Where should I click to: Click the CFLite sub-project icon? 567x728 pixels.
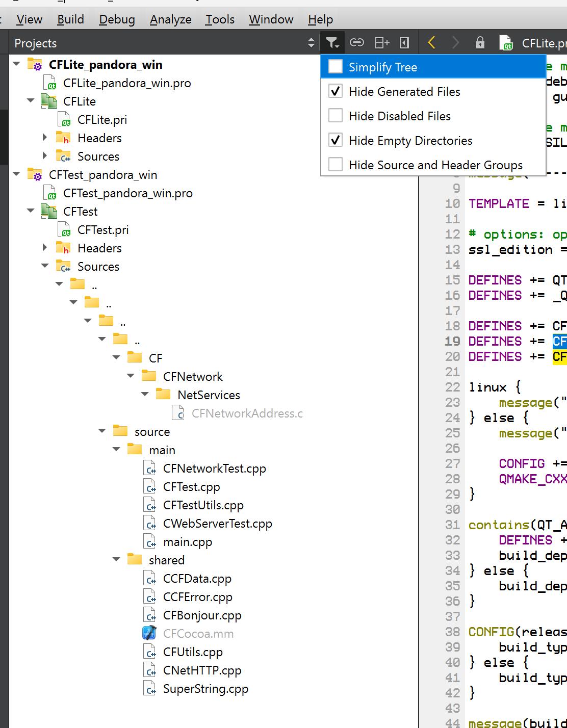click(49, 101)
